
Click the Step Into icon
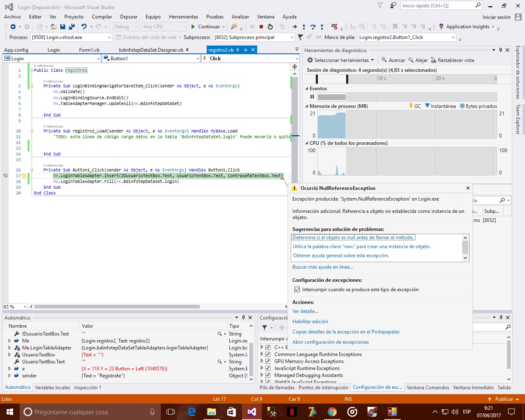(x=304, y=27)
